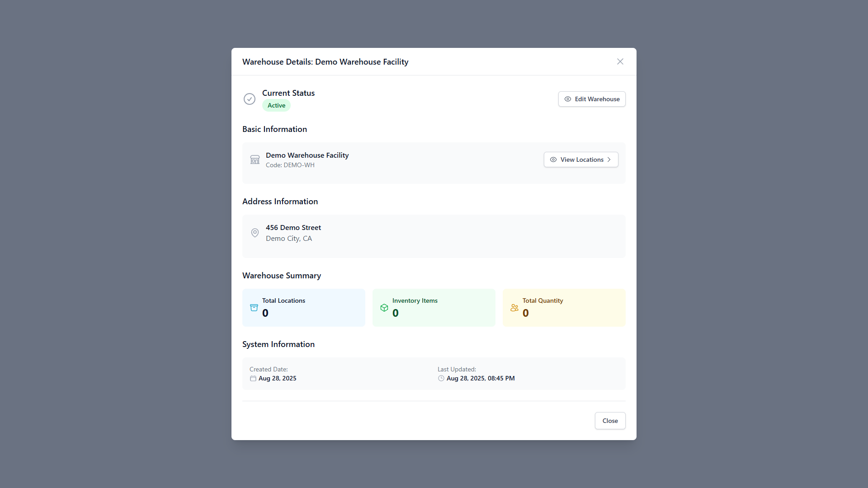Screen dimensions: 868x488
Task: Click the Inventory Items cube icon
Action: [384, 308]
